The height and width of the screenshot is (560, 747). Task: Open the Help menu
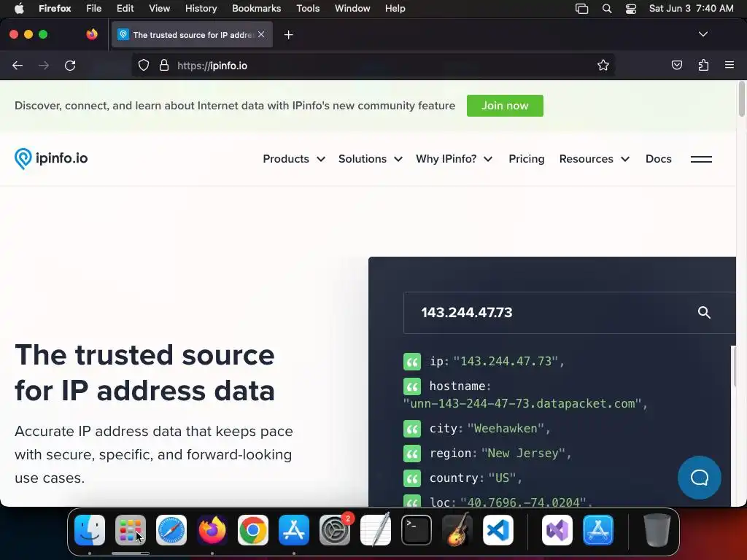pos(395,9)
